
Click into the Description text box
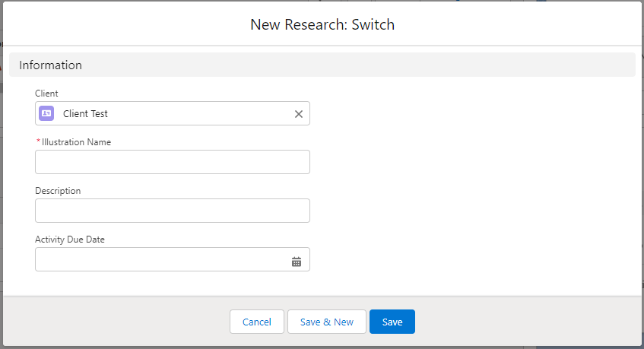point(173,211)
